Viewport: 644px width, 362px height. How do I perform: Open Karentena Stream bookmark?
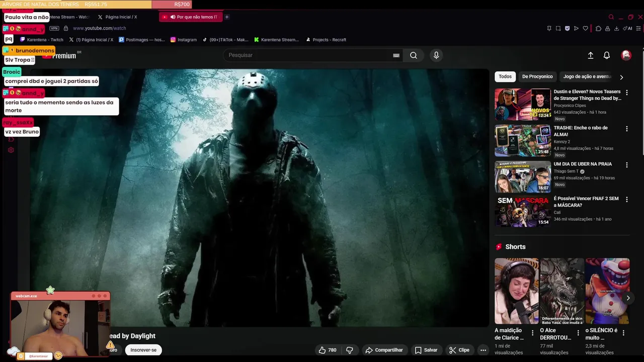(x=276, y=40)
